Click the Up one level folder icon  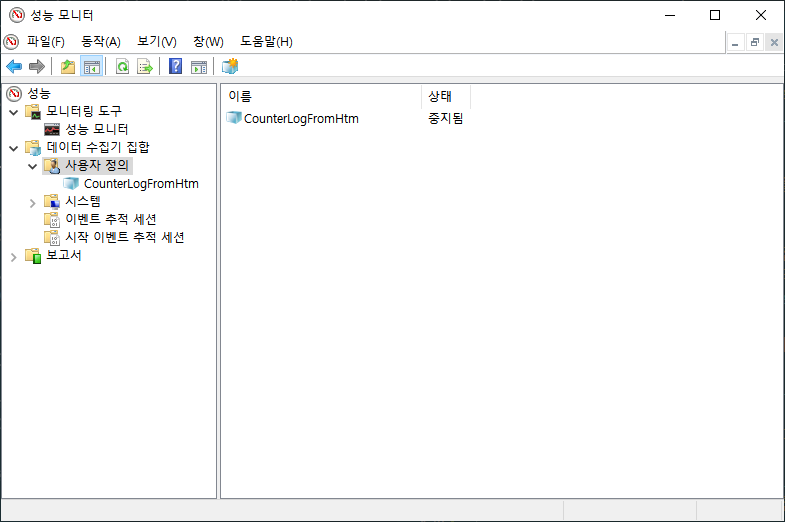pos(68,66)
